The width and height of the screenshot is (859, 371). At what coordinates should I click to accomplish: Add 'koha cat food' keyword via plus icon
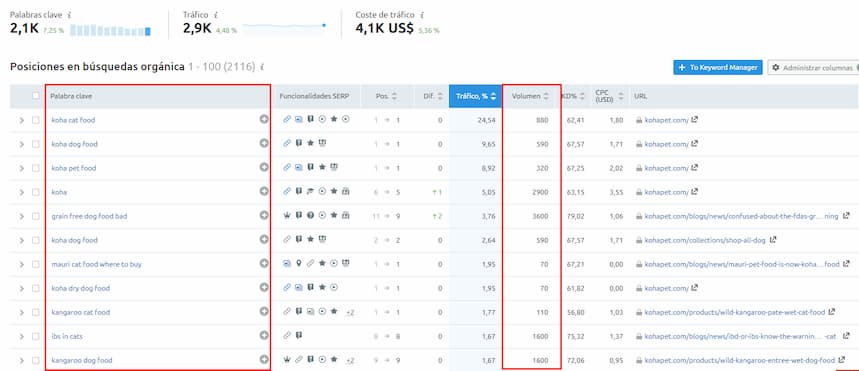pos(264,119)
